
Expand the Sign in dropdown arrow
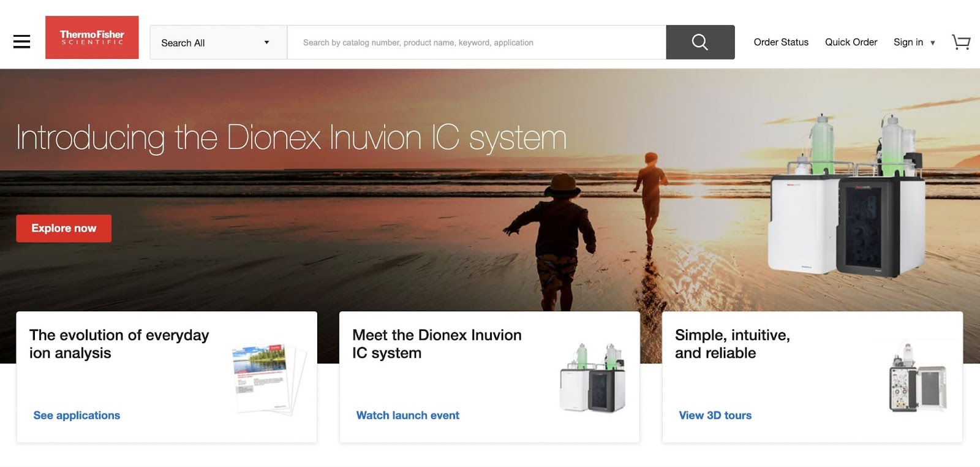[x=932, y=43]
